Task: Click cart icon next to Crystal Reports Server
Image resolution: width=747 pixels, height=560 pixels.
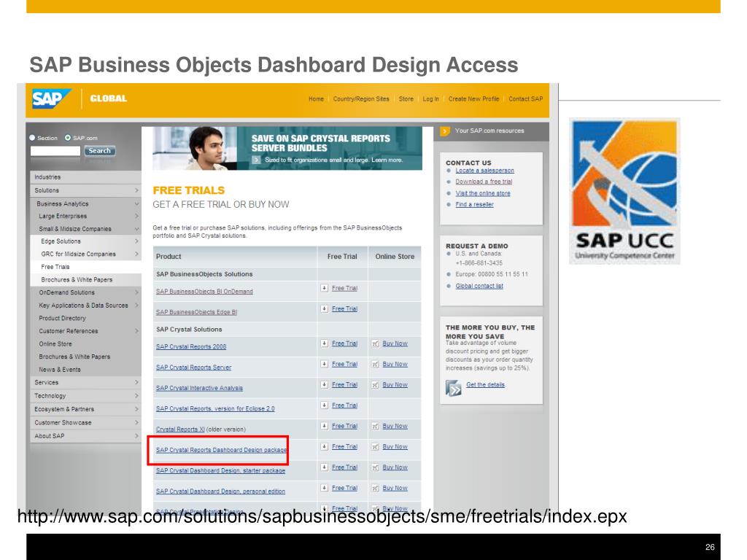Action: 375,364
